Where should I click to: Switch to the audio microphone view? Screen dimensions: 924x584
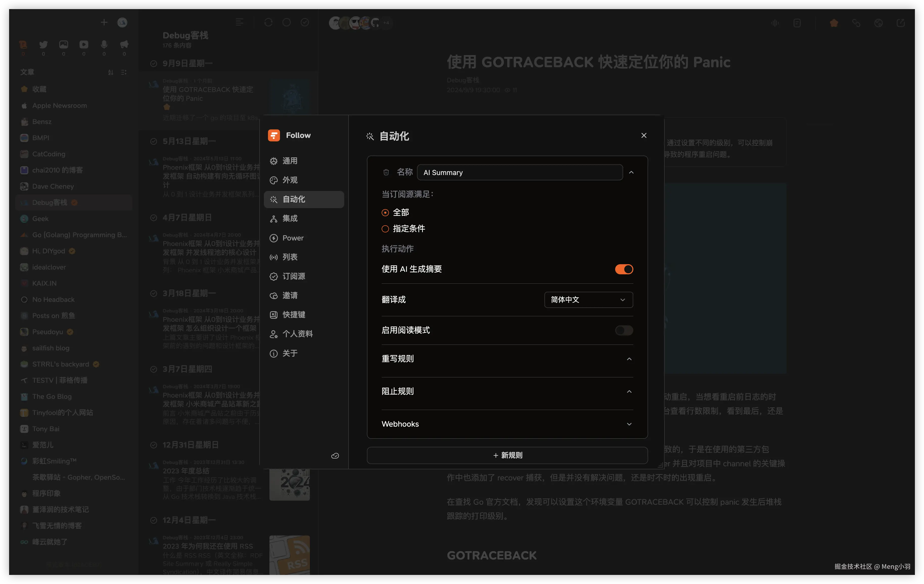104,44
